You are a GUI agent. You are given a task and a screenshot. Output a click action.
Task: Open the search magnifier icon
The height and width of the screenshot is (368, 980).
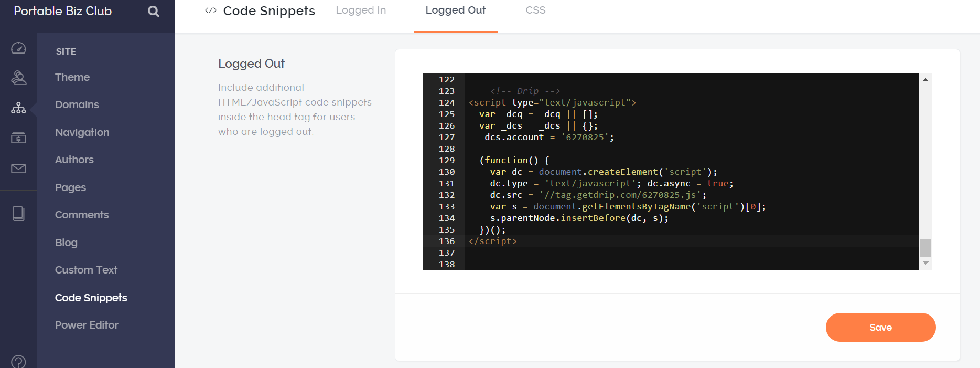[154, 11]
